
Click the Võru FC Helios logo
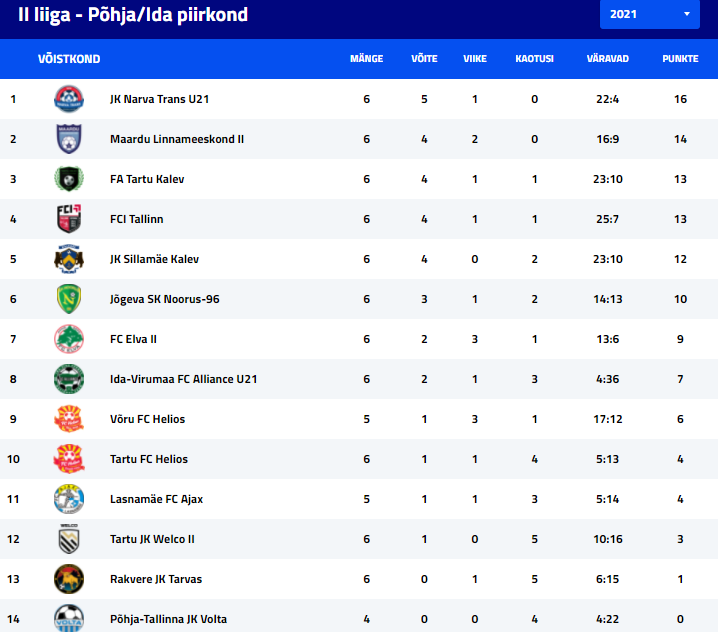(69, 419)
